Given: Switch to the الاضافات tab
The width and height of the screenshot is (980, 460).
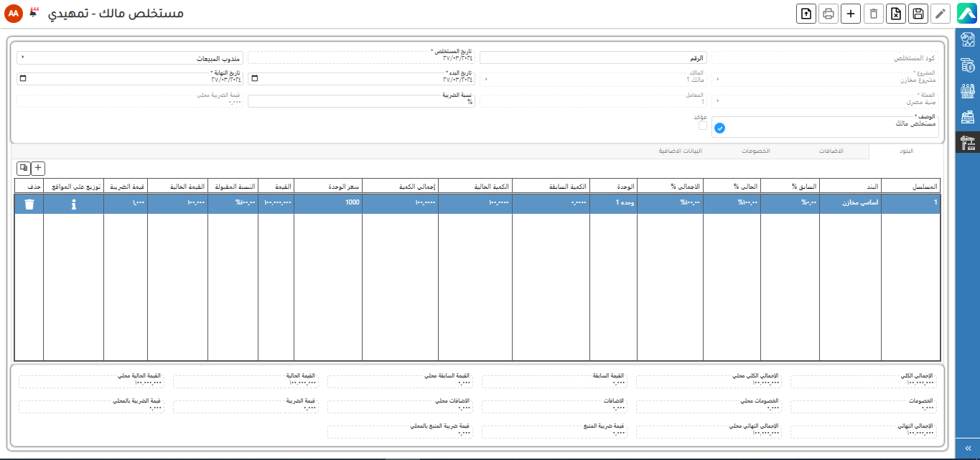Looking at the screenshot, I should (831, 151).
